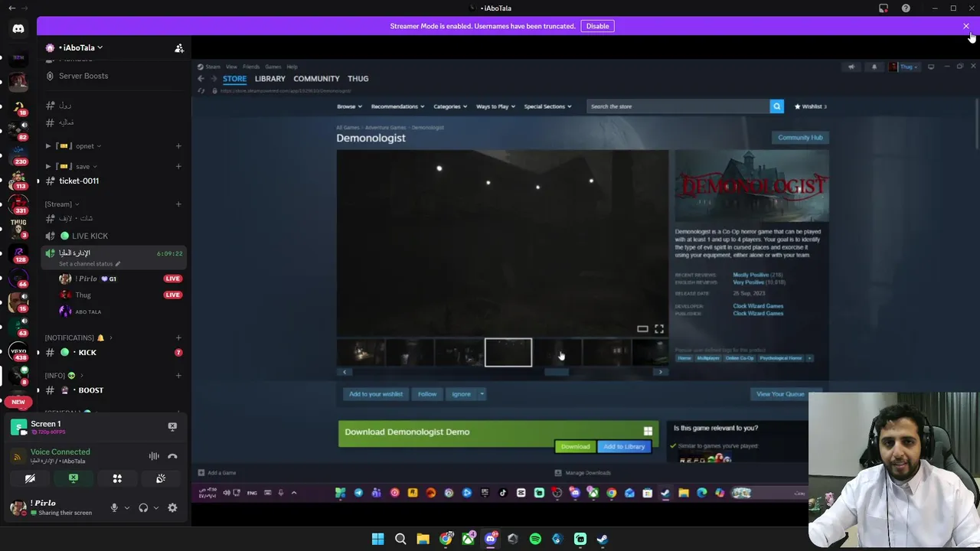Add channel to opnet category
This screenshot has height=551, width=980.
[178, 146]
